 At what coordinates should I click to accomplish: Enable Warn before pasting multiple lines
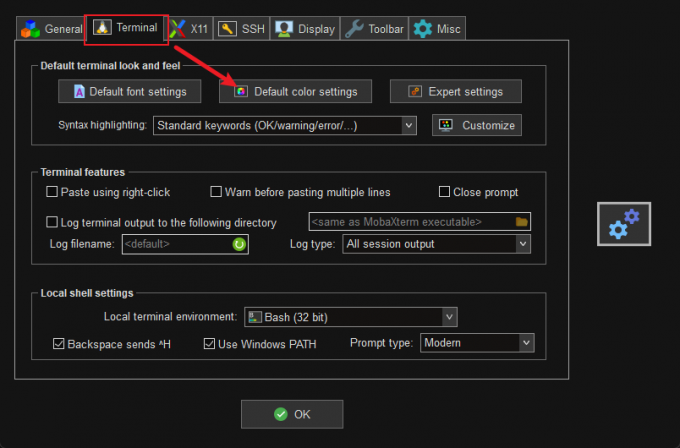click(216, 192)
